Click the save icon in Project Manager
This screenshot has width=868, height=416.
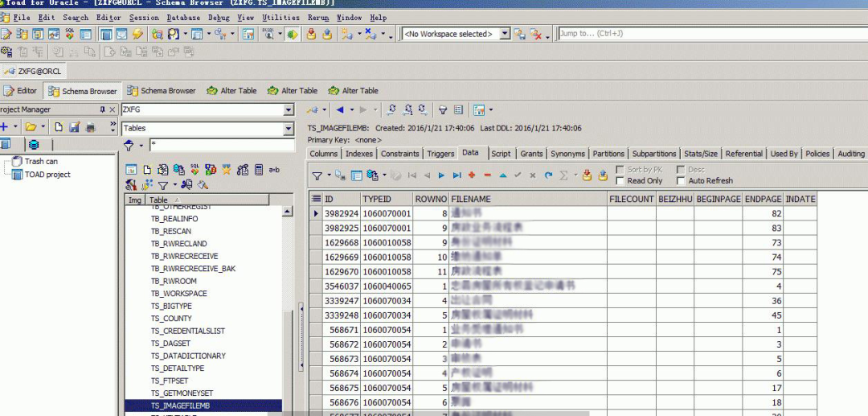pyautogui.click(x=74, y=127)
